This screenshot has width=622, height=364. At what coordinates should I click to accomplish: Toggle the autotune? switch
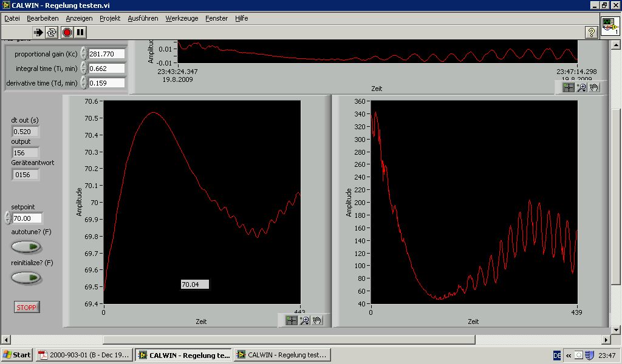click(x=26, y=247)
